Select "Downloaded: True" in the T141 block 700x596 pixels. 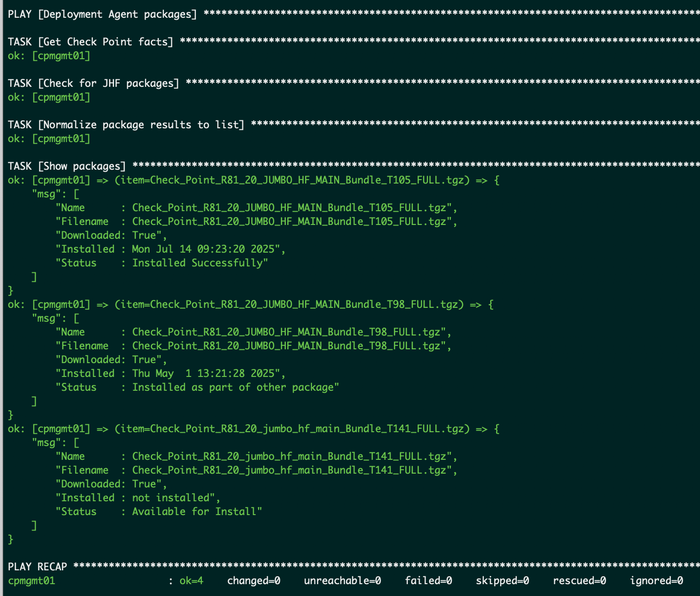(111, 484)
